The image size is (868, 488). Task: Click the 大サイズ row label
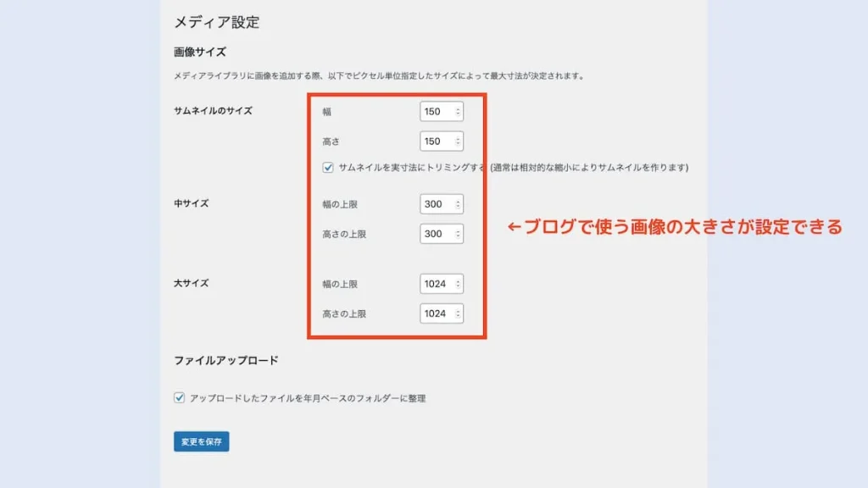point(191,283)
